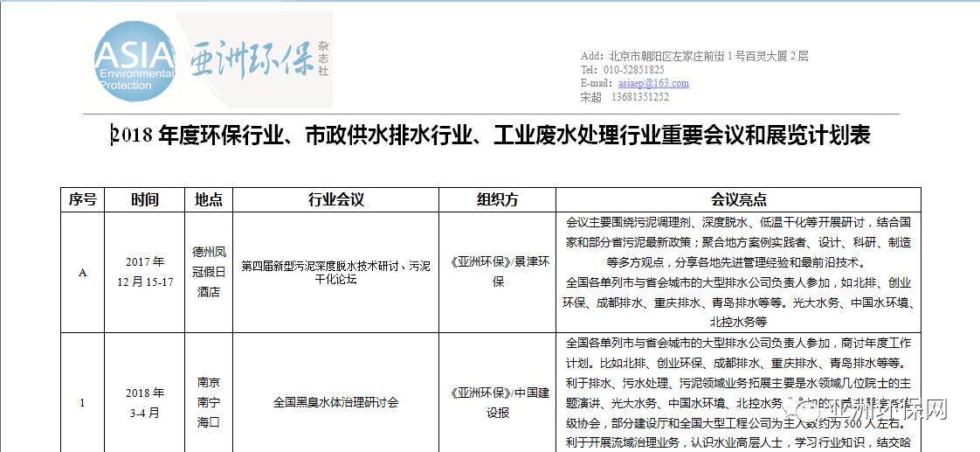The width and height of the screenshot is (980, 452).
Task: Open the asiaep@163.com email link
Action: [653, 83]
